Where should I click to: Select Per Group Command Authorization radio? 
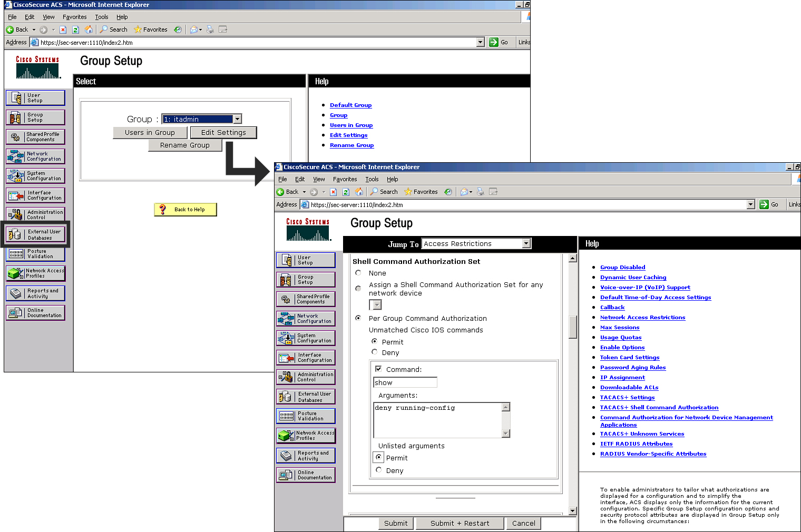(358, 318)
